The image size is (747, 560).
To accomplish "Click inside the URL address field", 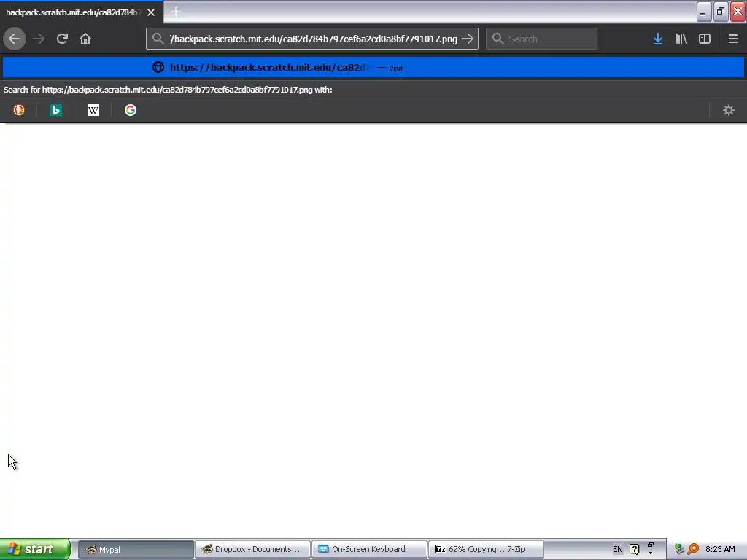I will (x=313, y=39).
